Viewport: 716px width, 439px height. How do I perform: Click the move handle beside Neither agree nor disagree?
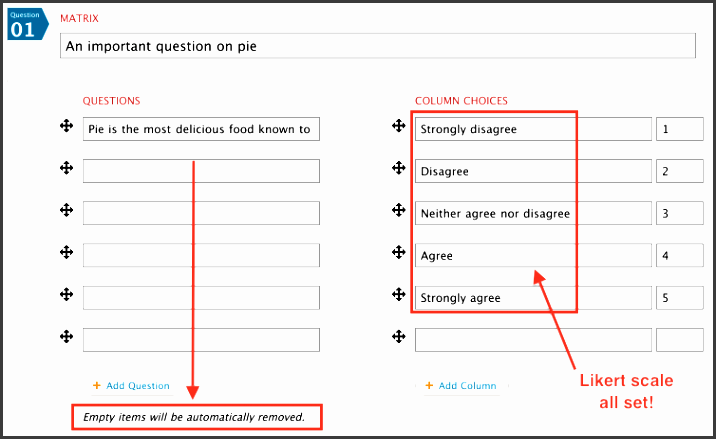coord(400,210)
